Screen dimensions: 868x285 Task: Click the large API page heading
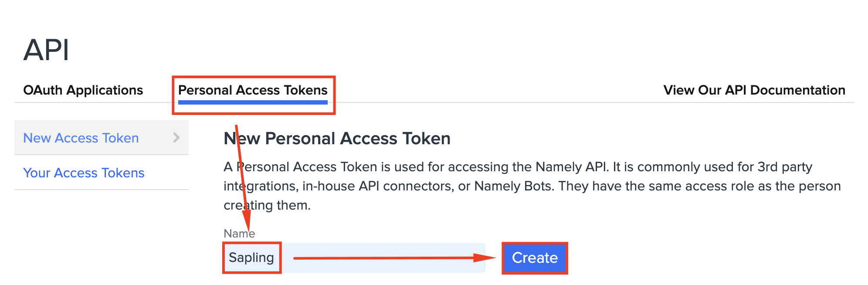[x=46, y=50]
